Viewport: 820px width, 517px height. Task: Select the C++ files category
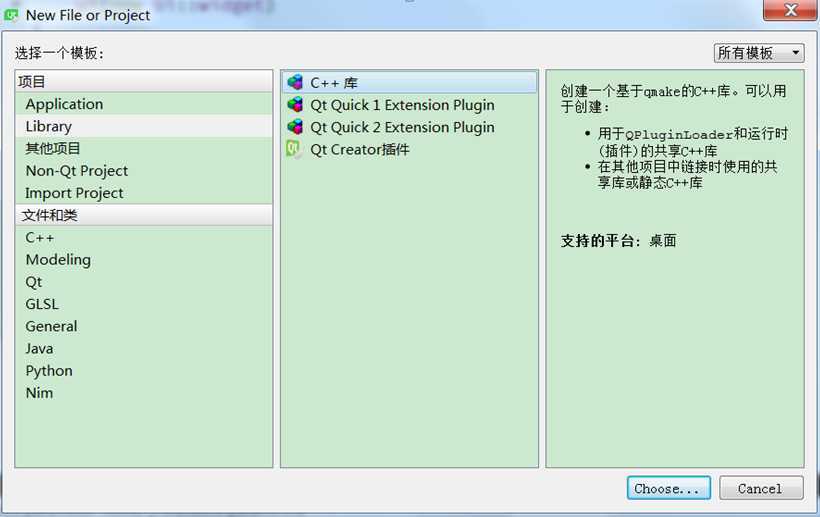144,237
